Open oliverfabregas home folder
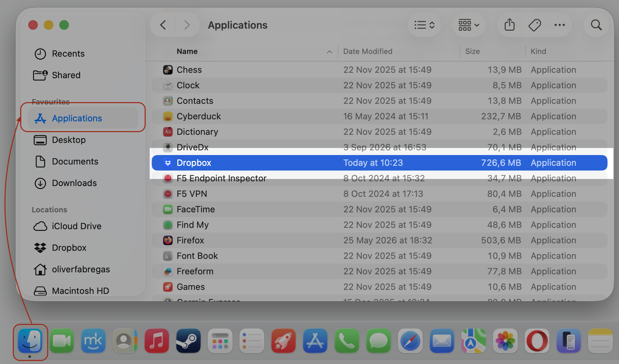This screenshot has height=364, width=619. click(83, 269)
